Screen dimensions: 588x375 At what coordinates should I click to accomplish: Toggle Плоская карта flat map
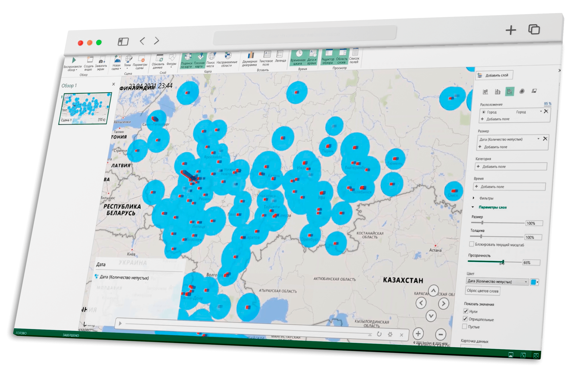199,60
